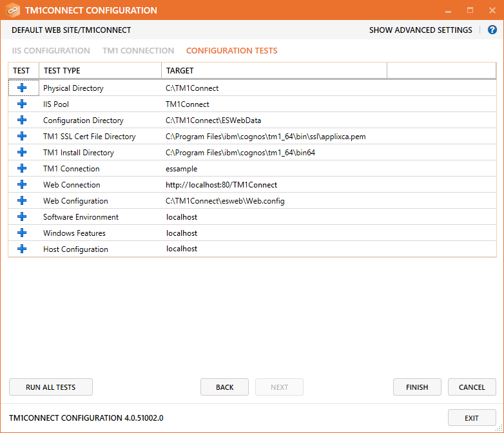Run the Physical Directory test plus icon
The width and height of the screenshot is (504, 433).
pos(22,88)
